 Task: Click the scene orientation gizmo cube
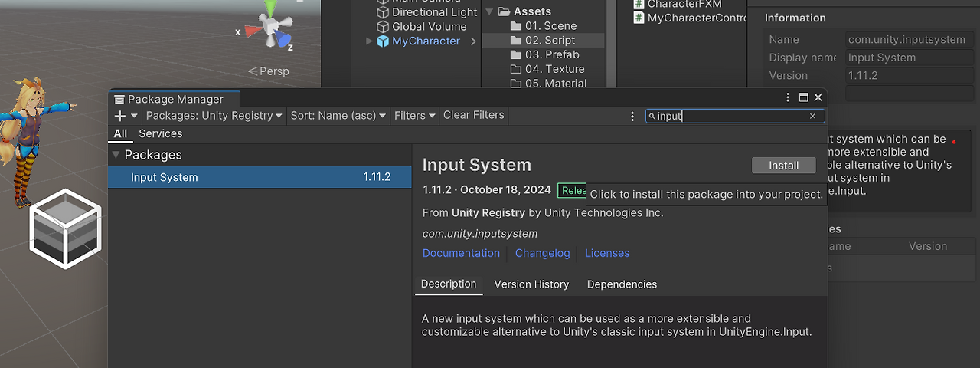271,27
